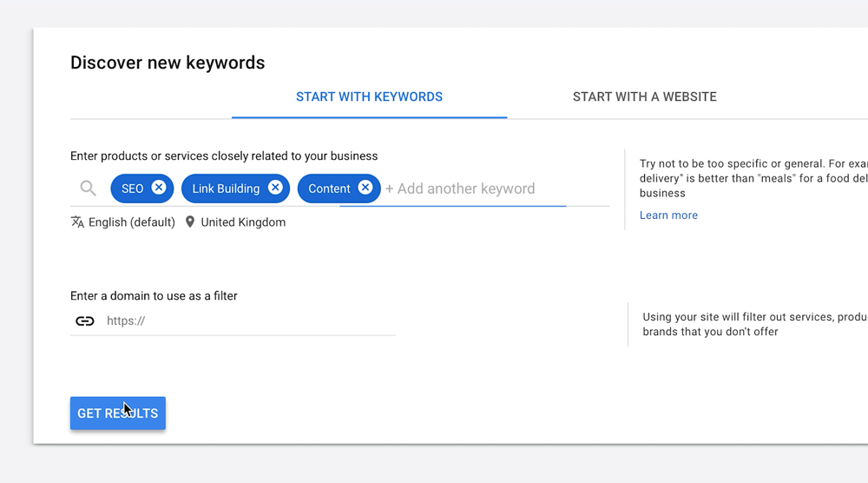The image size is (868, 483).
Task: Select the SEO keyword chip label
Action: (x=132, y=189)
